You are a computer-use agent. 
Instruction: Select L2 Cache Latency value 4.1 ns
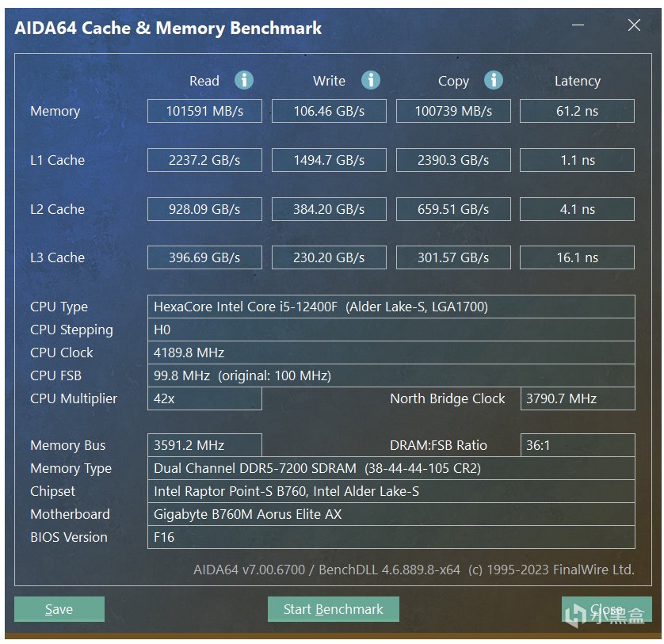click(577, 209)
